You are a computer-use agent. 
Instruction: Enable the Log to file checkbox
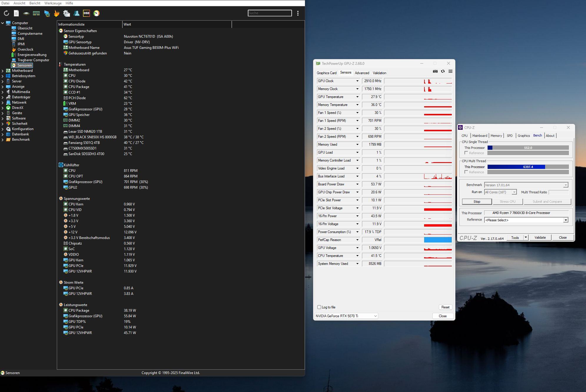click(319, 307)
